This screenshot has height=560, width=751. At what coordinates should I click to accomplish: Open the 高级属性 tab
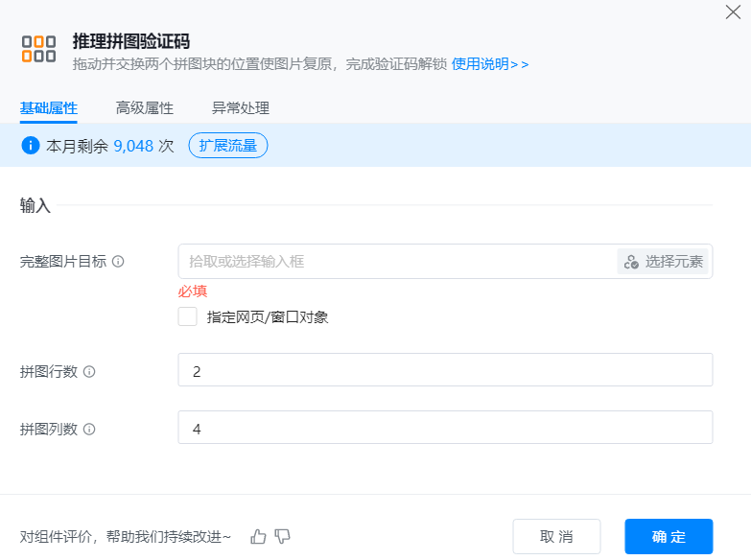pyautogui.click(x=144, y=108)
